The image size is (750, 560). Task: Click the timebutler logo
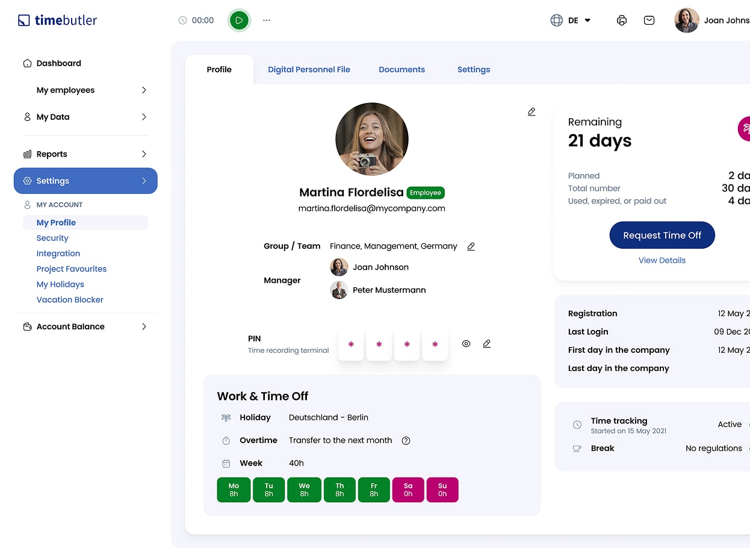coord(58,20)
